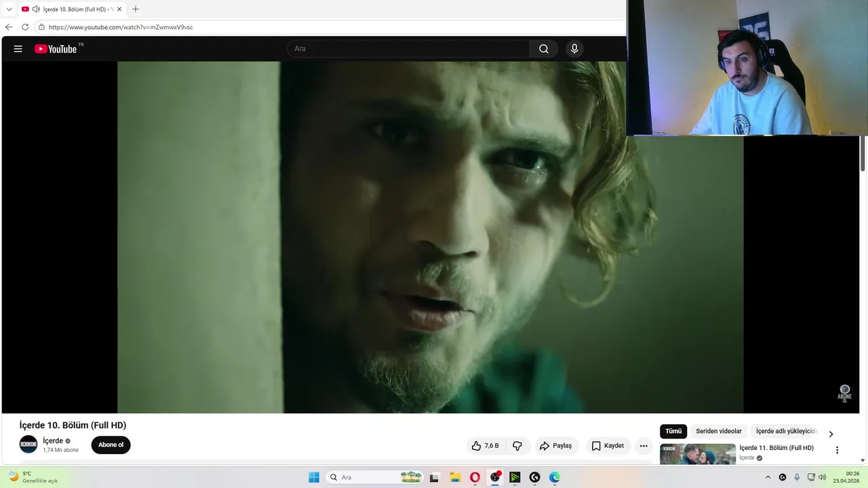Image resolution: width=868 pixels, height=488 pixels.
Task: Click the Logitech G tray icon
Action: [783, 477]
